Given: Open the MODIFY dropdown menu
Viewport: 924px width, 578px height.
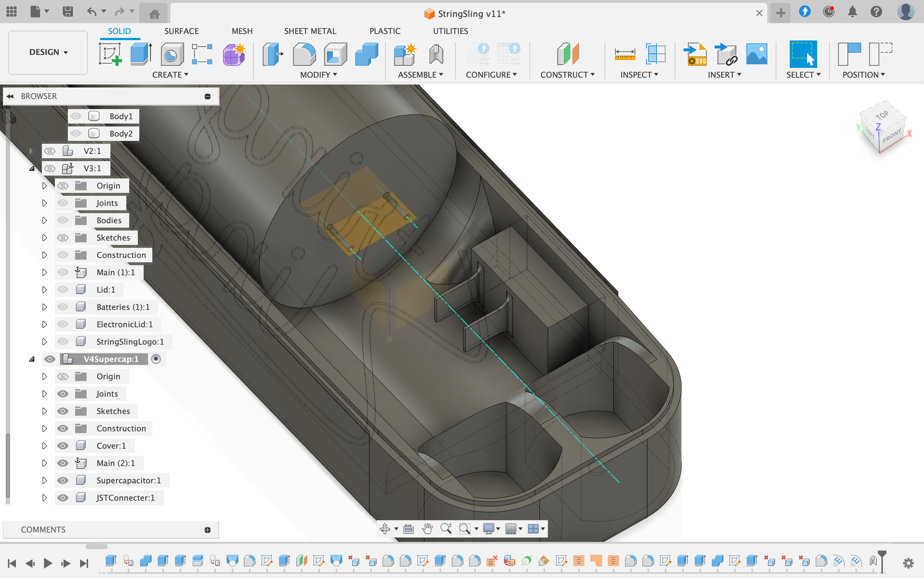Looking at the screenshot, I should [x=318, y=75].
